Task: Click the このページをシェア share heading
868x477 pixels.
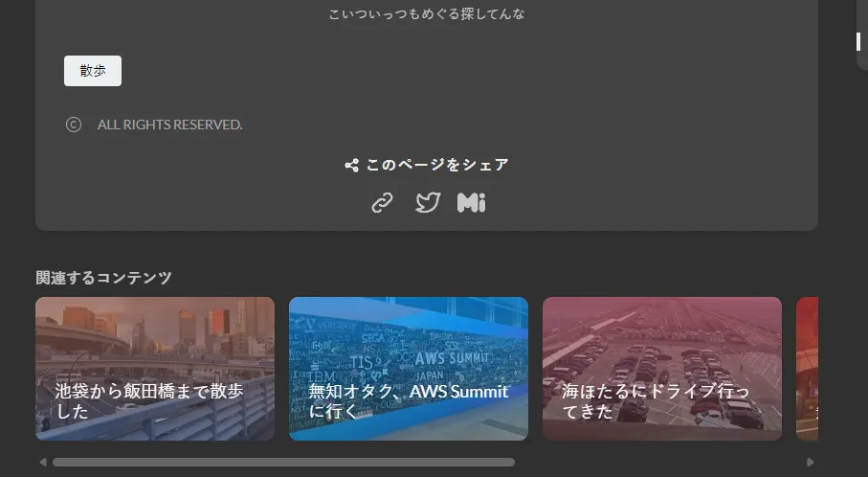Action: [x=426, y=165]
